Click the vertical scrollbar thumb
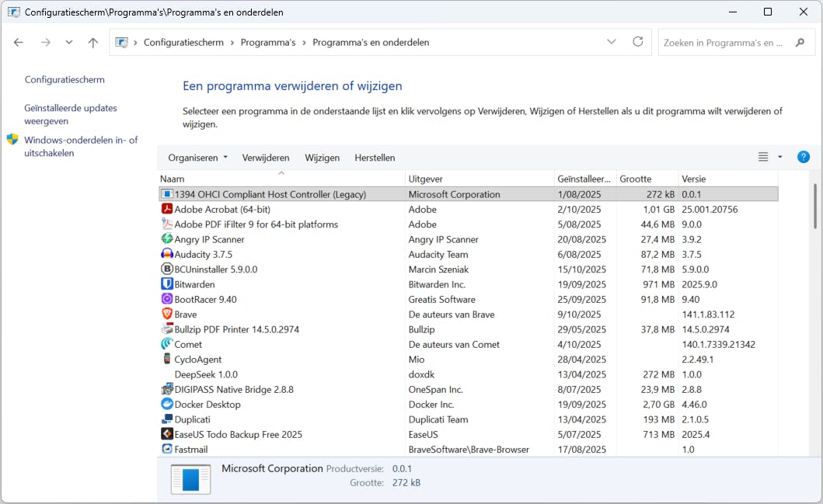 tap(814, 206)
